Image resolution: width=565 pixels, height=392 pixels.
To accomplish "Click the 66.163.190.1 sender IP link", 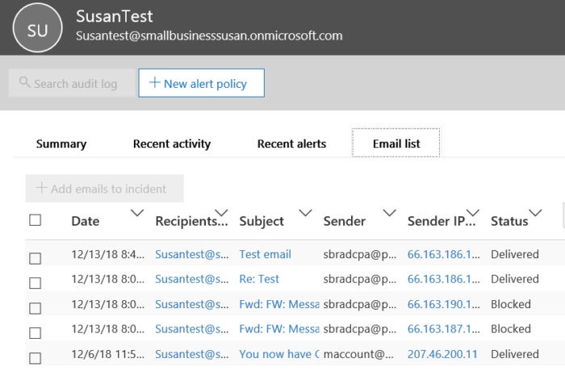I will (x=444, y=304).
